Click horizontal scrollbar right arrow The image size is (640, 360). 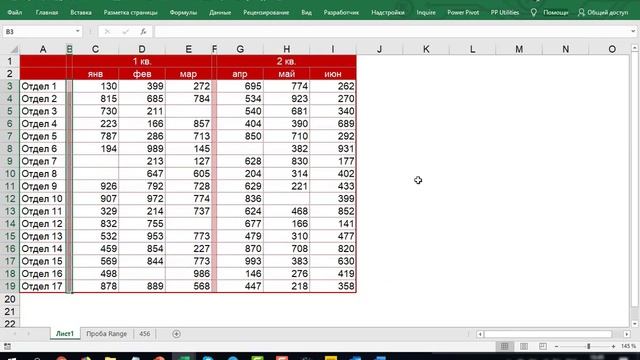click(627, 334)
